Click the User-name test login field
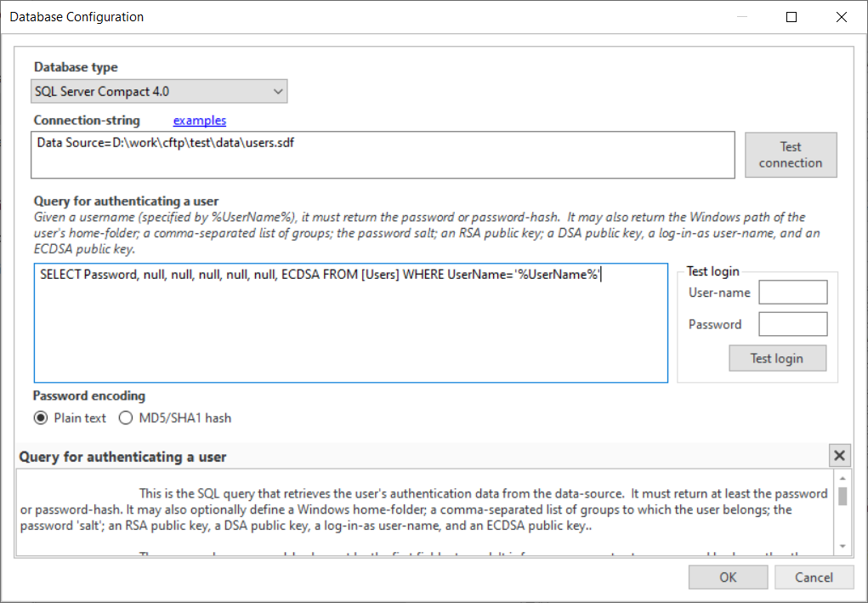868x603 pixels. 792,292
